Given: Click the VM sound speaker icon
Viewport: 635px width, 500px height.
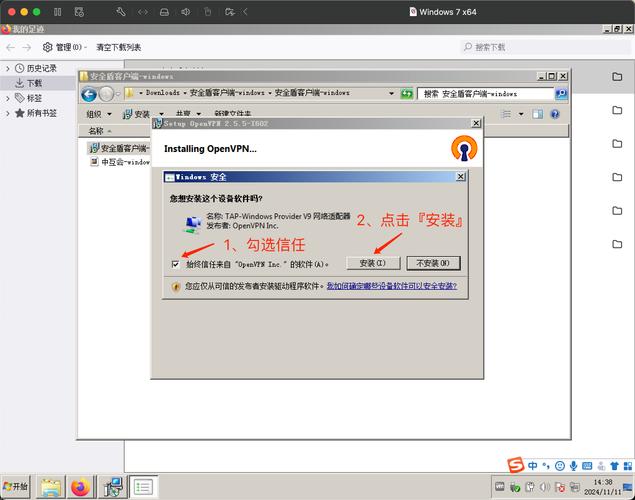Looking at the screenshot, I should (x=185, y=12).
